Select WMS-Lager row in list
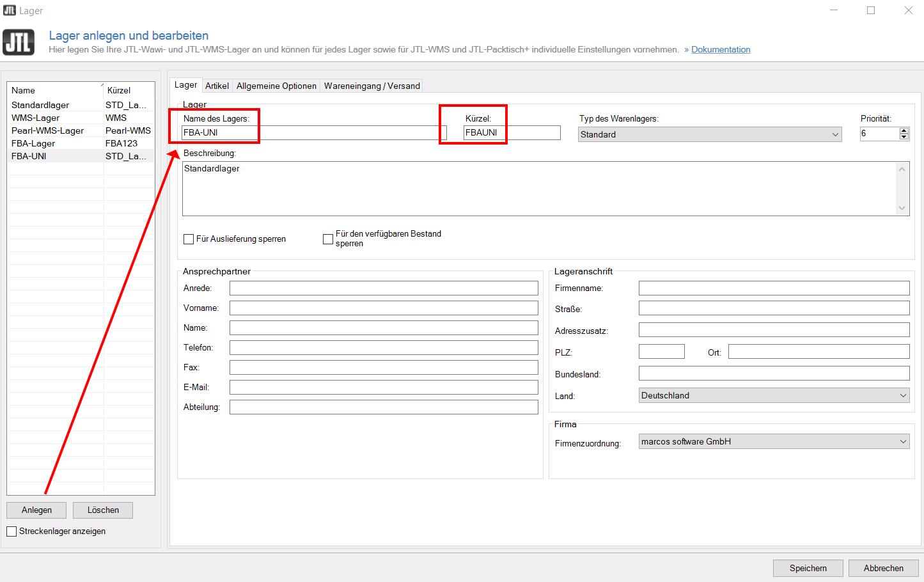The image size is (924, 582). pos(81,118)
